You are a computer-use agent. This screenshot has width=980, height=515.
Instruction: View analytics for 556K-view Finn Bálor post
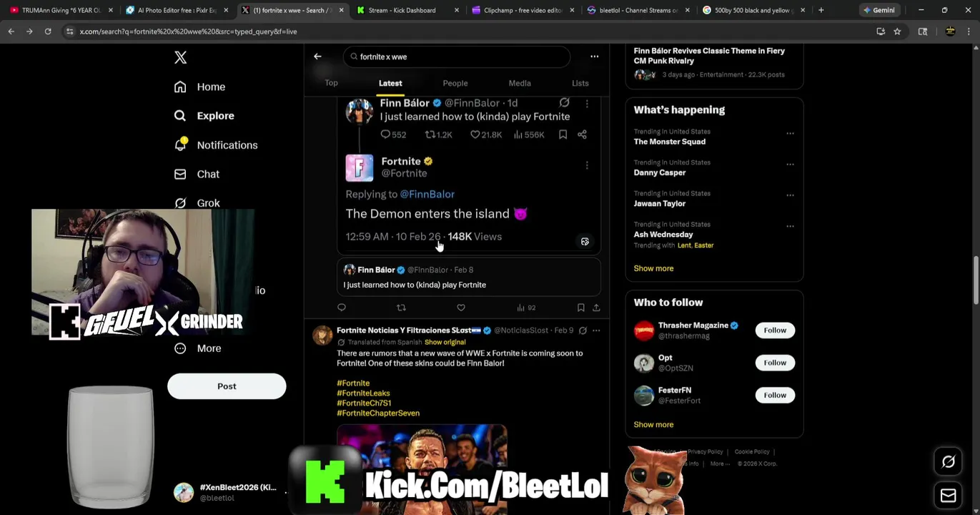528,134
